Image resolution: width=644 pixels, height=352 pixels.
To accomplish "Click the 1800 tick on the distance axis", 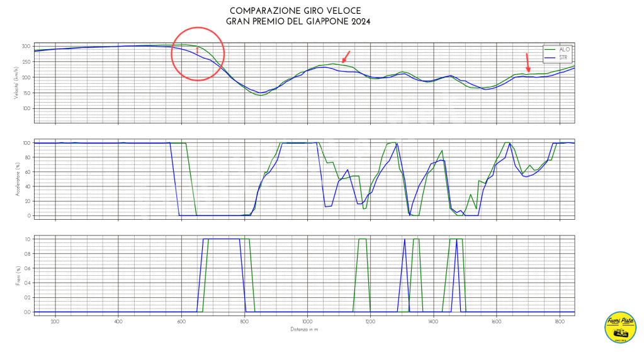I will [x=558, y=321].
